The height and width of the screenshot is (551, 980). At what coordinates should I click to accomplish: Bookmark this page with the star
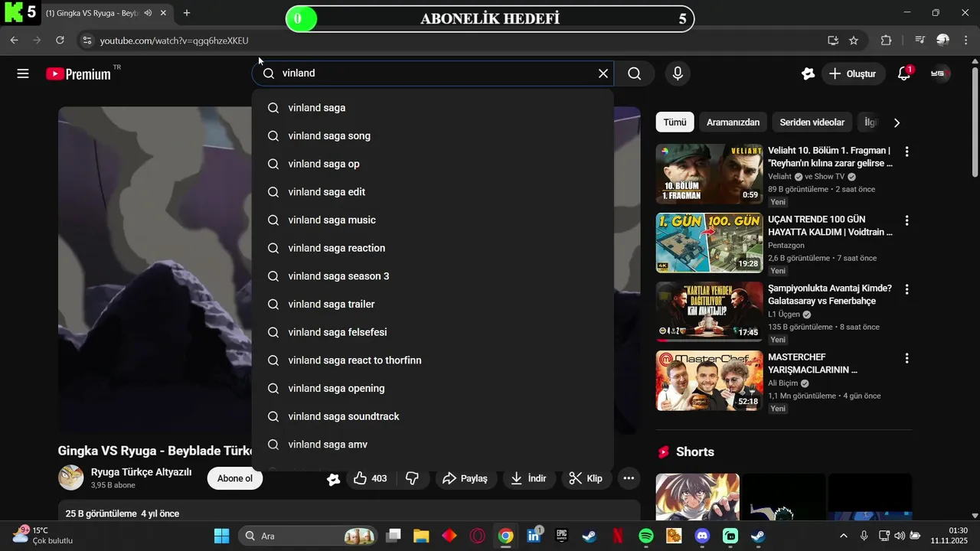[x=854, y=41]
